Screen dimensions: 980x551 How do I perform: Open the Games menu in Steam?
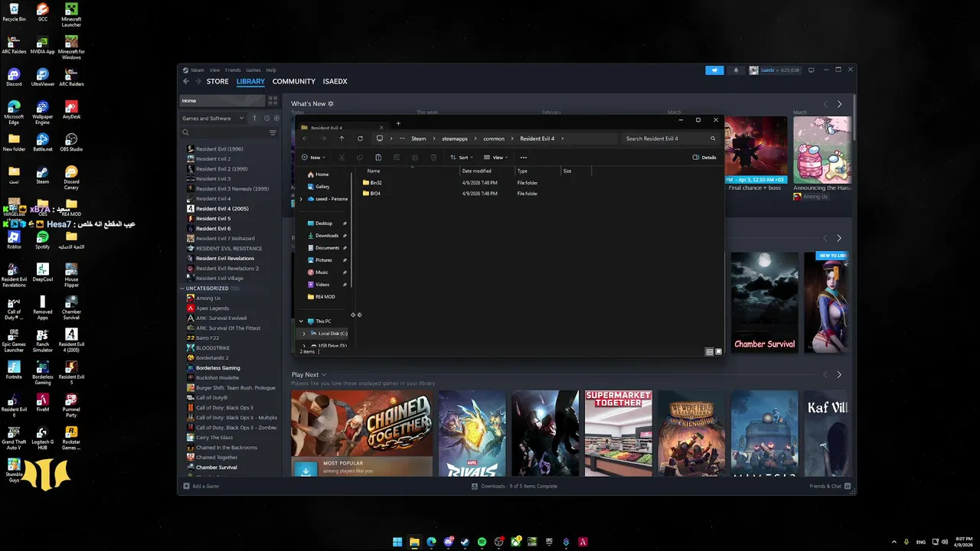[x=253, y=70]
